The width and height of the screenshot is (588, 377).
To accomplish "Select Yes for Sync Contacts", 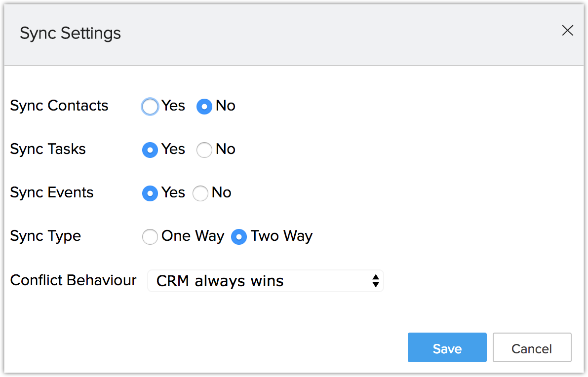I will tap(150, 107).
